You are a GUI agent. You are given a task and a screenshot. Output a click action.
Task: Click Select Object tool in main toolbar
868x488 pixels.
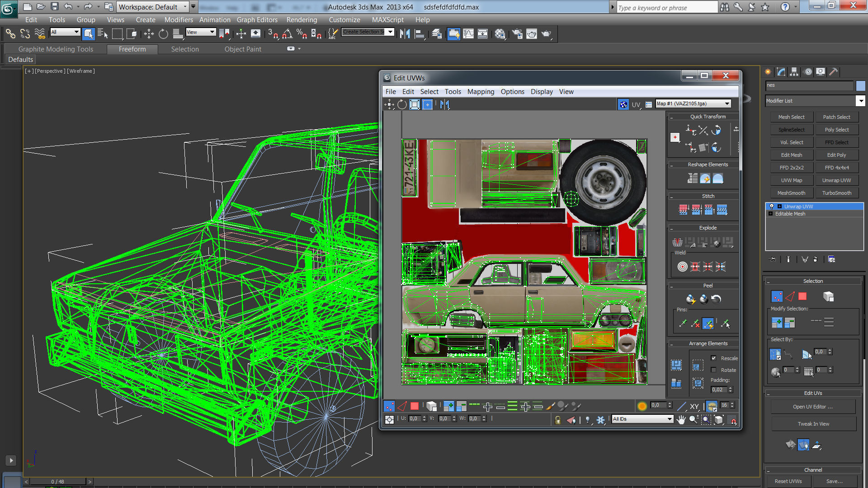89,33
